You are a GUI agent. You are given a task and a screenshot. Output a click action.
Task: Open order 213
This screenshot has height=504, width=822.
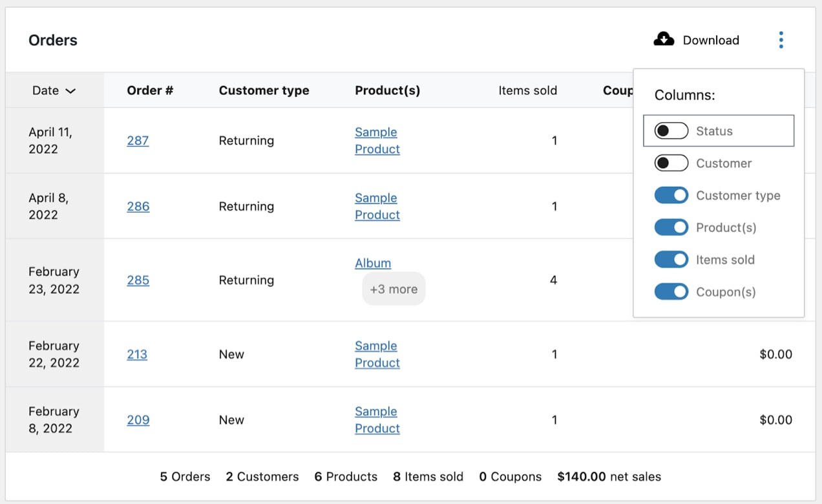[137, 354]
